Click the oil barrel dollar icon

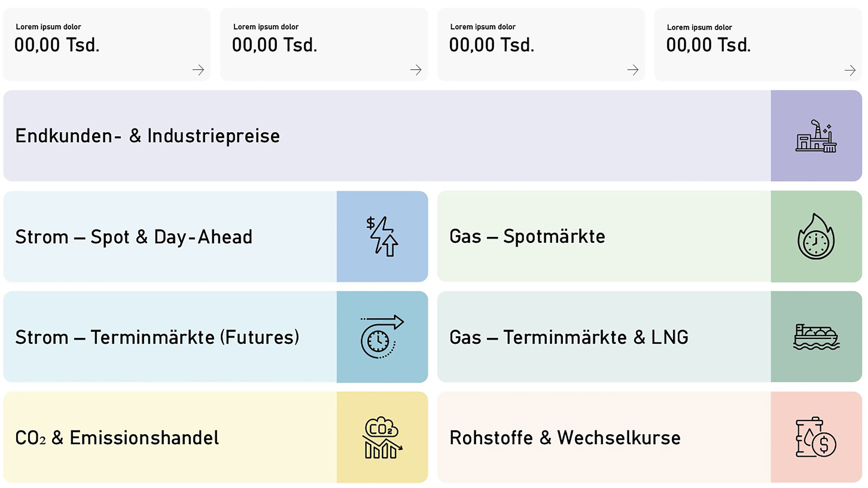point(816,437)
